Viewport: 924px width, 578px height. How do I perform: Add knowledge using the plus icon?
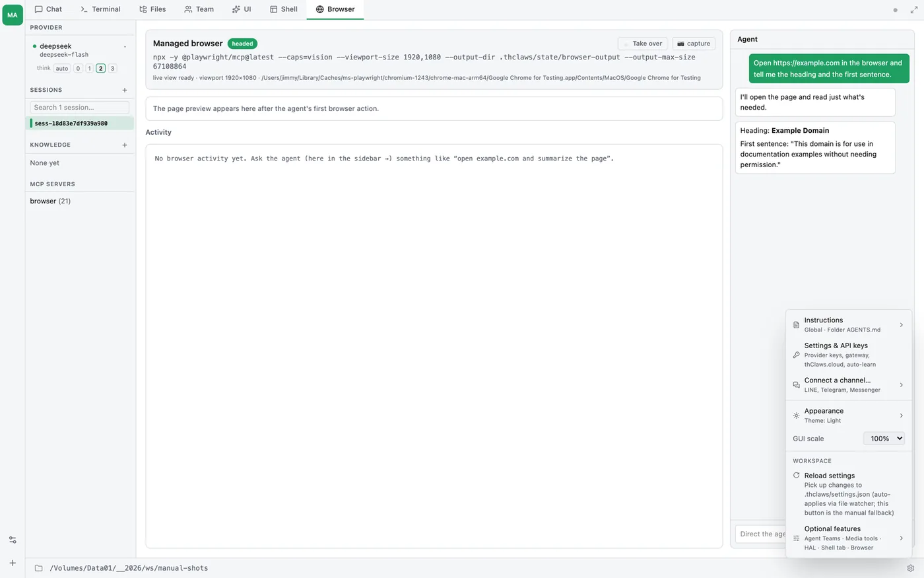(x=125, y=145)
